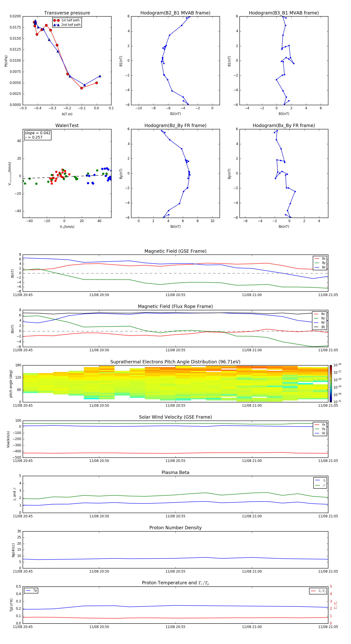Click the dashed fit line in WalenTest
This screenshot has width=351, height=644.
pyautogui.click(x=67, y=177)
